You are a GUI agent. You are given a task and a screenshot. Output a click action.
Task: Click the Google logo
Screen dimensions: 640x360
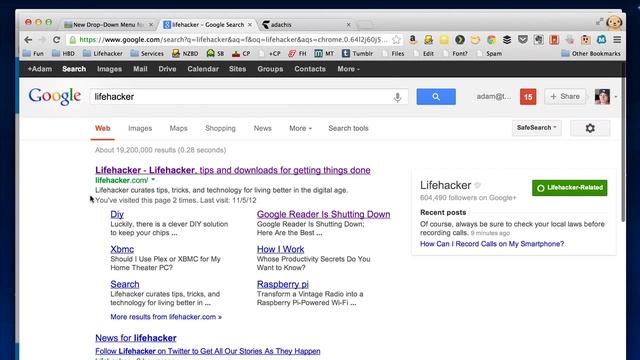click(55, 97)
